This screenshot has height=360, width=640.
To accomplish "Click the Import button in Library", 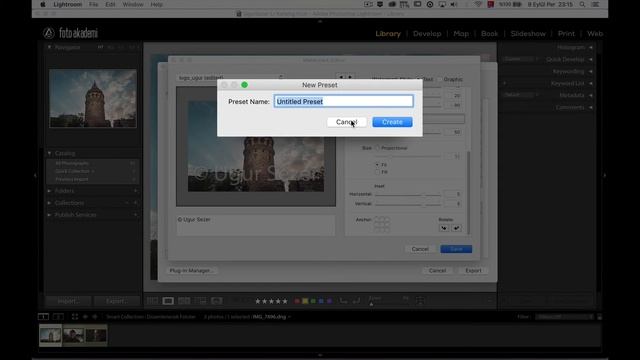I will (x=69, y=301).
